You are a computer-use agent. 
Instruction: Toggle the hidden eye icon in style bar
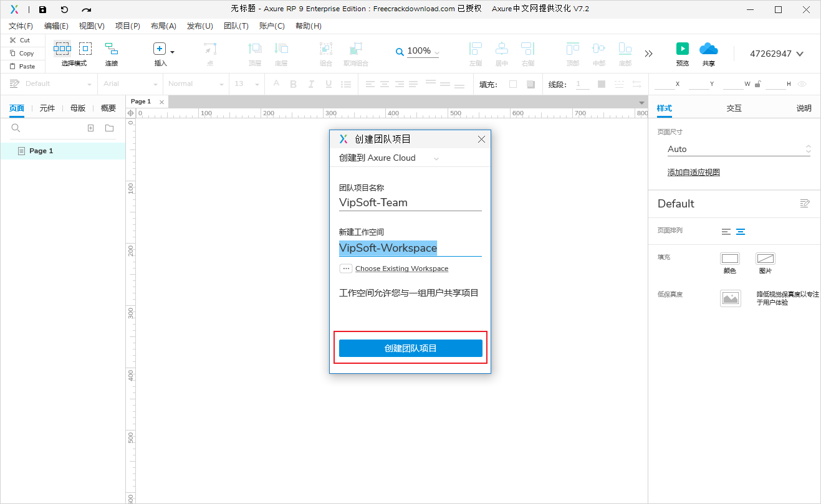tap(802, 84)
